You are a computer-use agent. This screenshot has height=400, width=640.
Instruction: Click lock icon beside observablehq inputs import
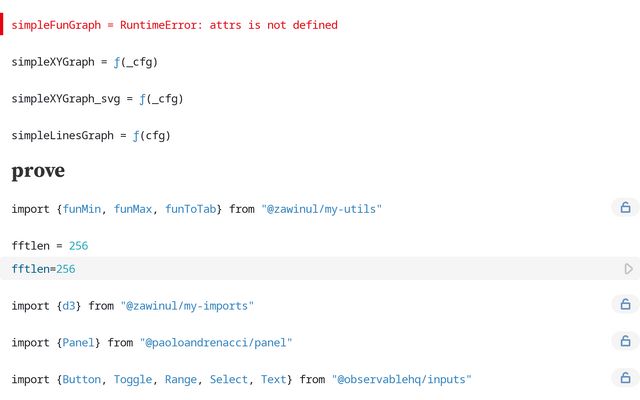coord(625,378)
